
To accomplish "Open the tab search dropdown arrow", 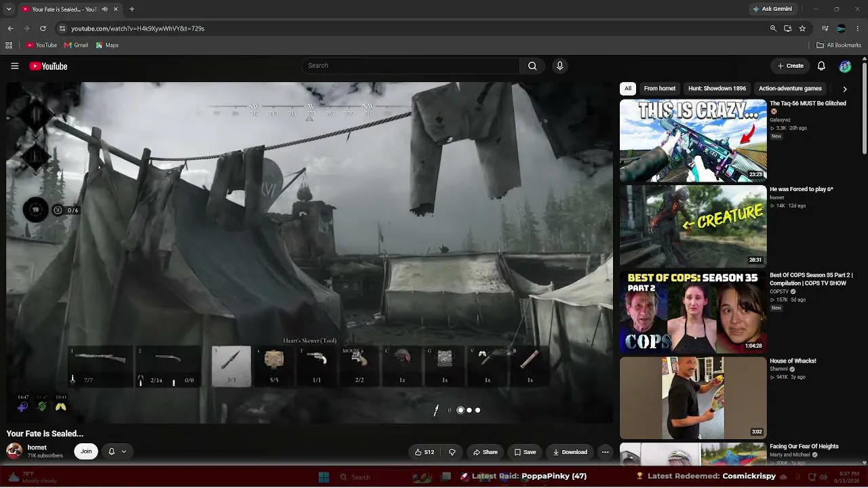I will click(x=10, y=9).
